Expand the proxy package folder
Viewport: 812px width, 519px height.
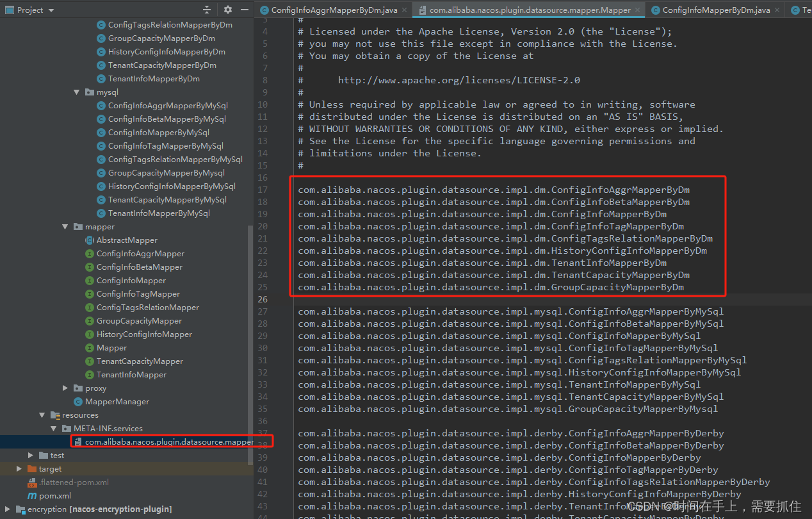pos(65,388)
